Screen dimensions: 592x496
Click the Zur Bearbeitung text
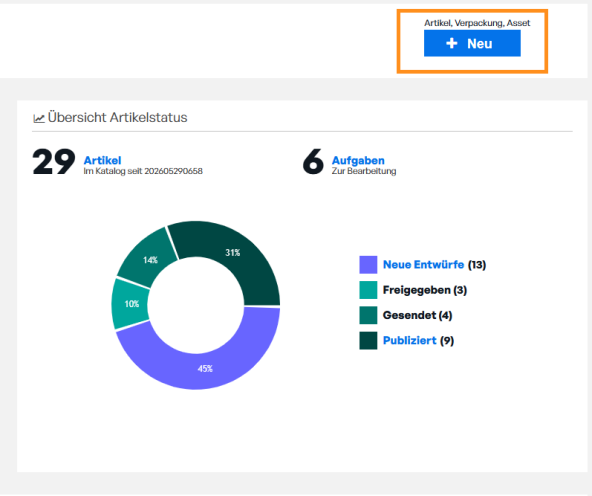click(x=364, y=171)
